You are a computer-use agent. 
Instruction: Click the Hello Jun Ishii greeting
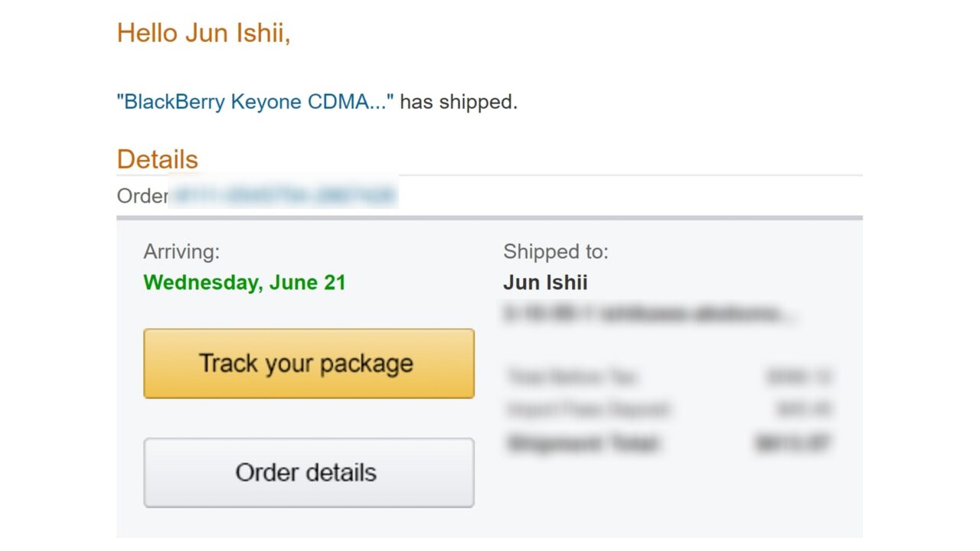click(x=204, y=33)
